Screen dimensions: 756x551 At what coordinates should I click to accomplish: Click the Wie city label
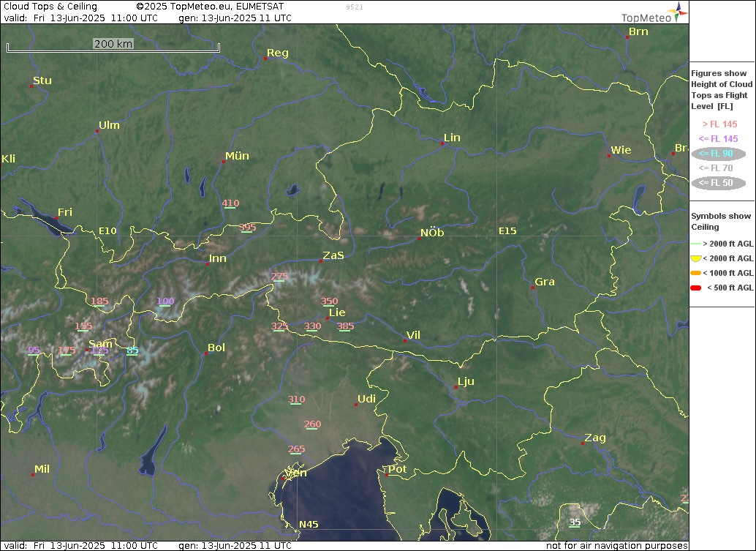621,150
